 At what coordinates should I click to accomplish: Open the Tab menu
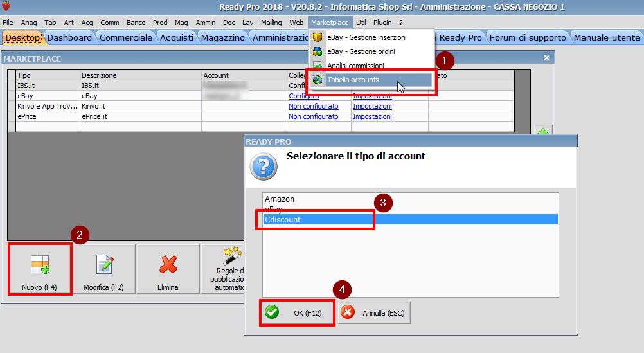[50, 23]
